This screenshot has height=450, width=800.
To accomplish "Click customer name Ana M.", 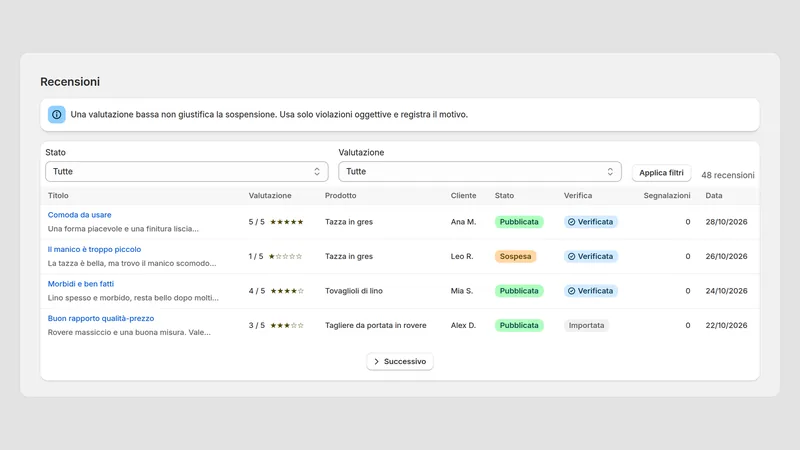I will pos(463,222).
